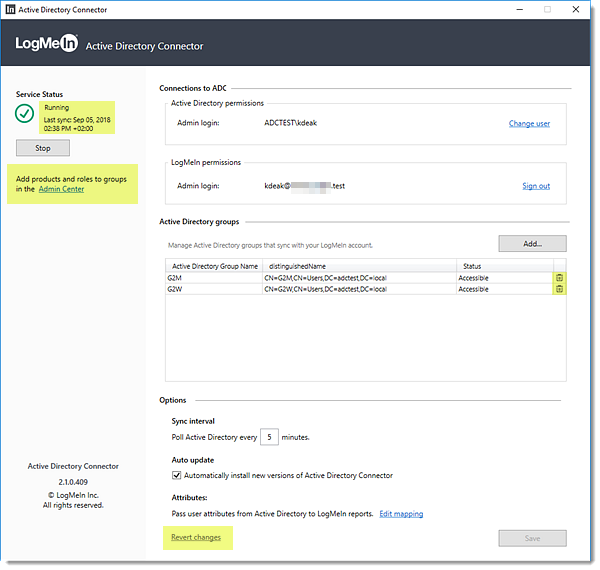Close the Active Directory Connector window
600x570 pixels.
pos(576,10)
